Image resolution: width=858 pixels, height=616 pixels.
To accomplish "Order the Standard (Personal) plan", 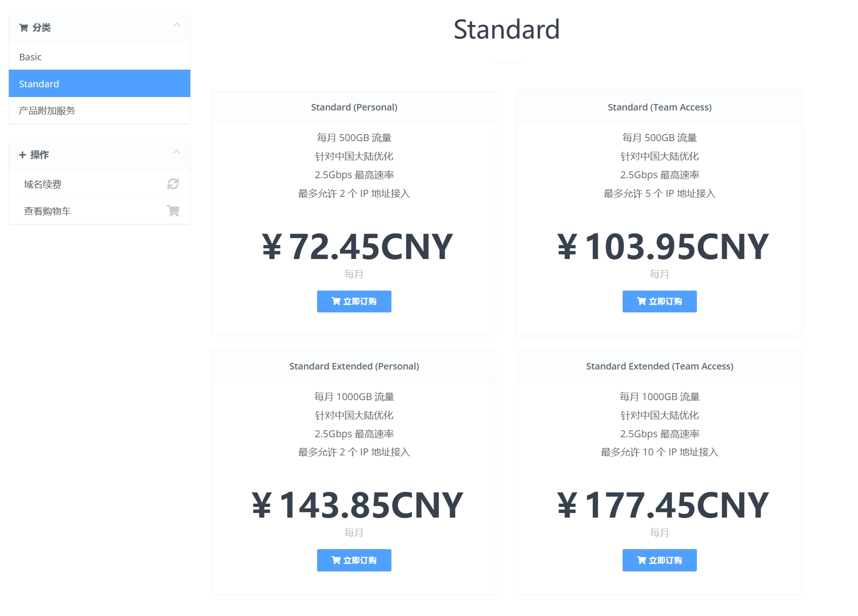I will click(x=354, y=302).
